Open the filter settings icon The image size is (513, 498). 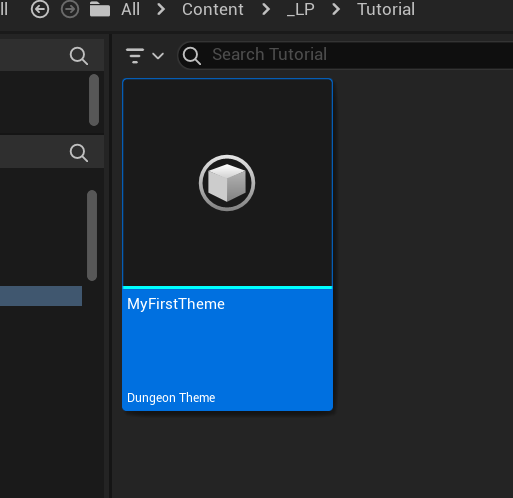[x=135, y=55]
